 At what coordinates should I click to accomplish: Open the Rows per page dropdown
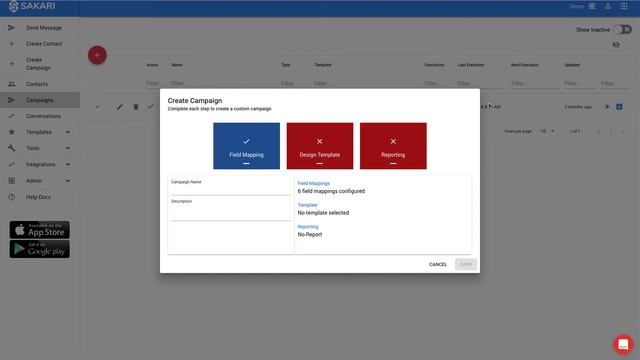[x=547, y=131]
